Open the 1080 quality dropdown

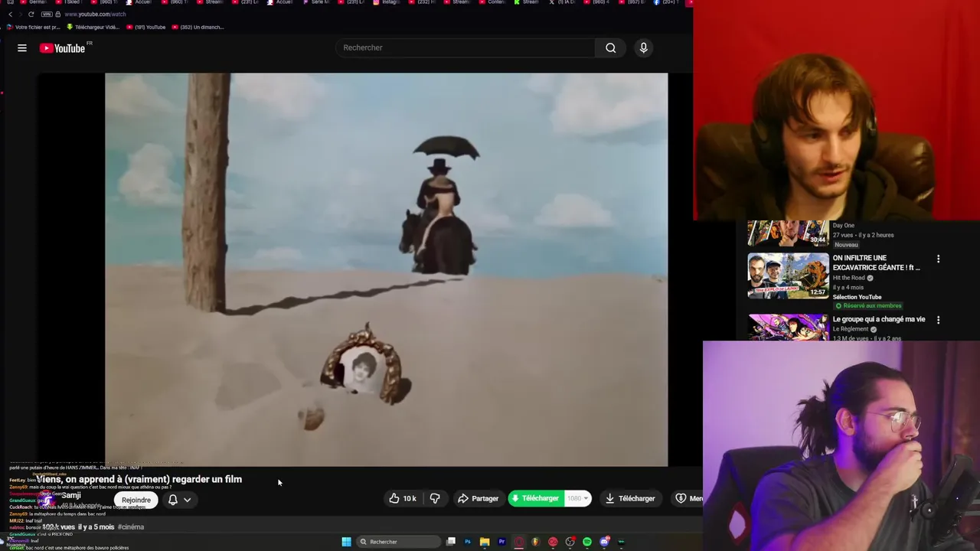point(578,498)
